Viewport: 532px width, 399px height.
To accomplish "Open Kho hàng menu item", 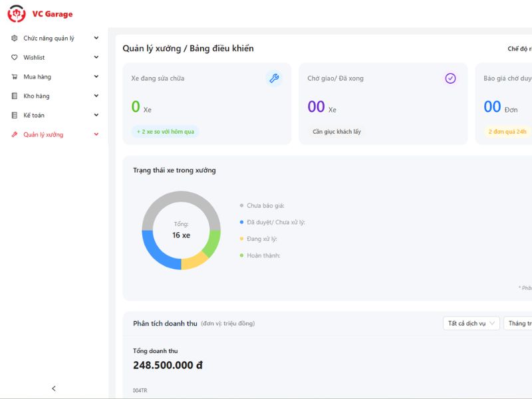I will 55,96.
